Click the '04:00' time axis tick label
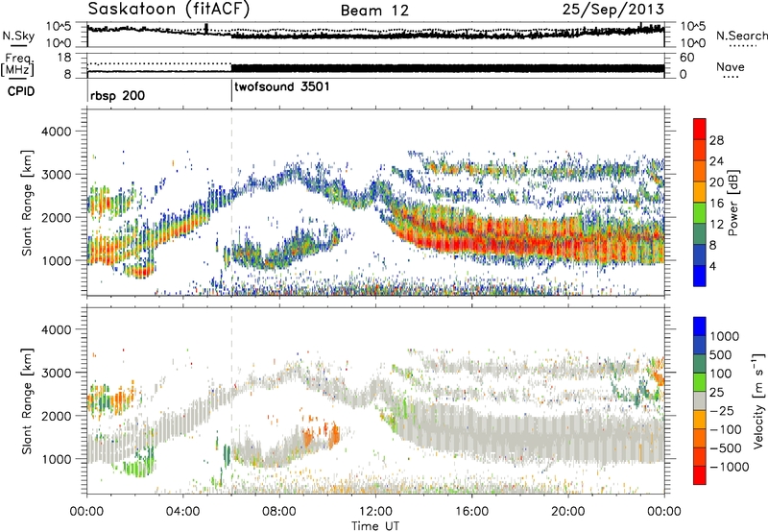 (x=183, y=512)
